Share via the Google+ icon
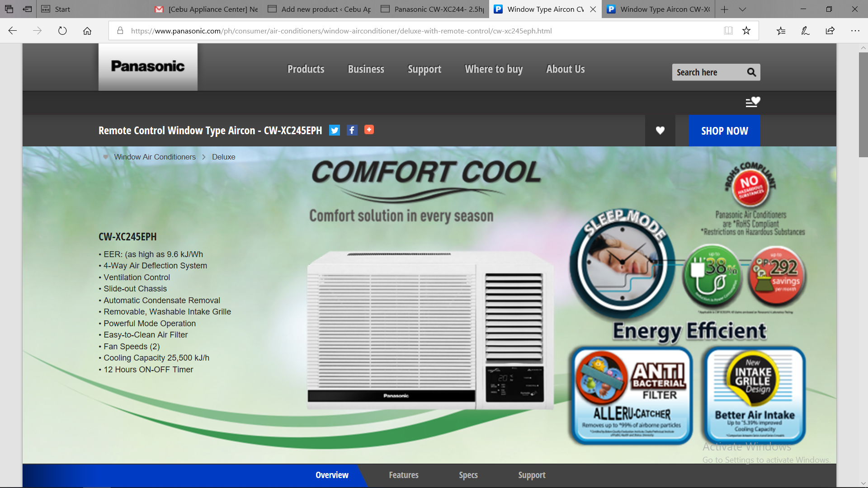 click(369, 130)
